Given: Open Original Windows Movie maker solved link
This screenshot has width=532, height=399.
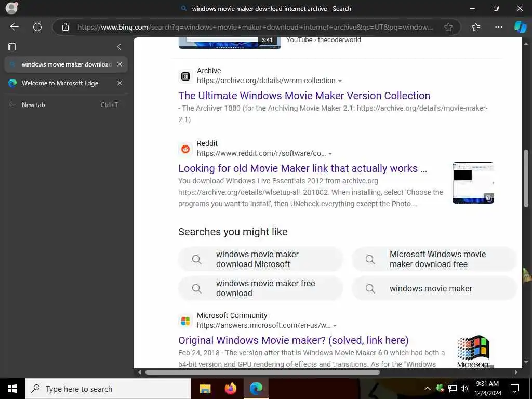Looking at the screenshot, I should (x=293, y=340).
